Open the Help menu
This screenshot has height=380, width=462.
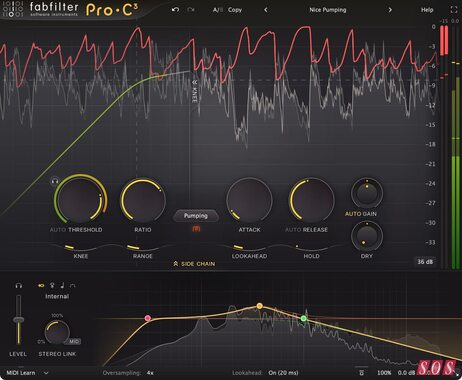pyautogui.click(x=427, y=10)
